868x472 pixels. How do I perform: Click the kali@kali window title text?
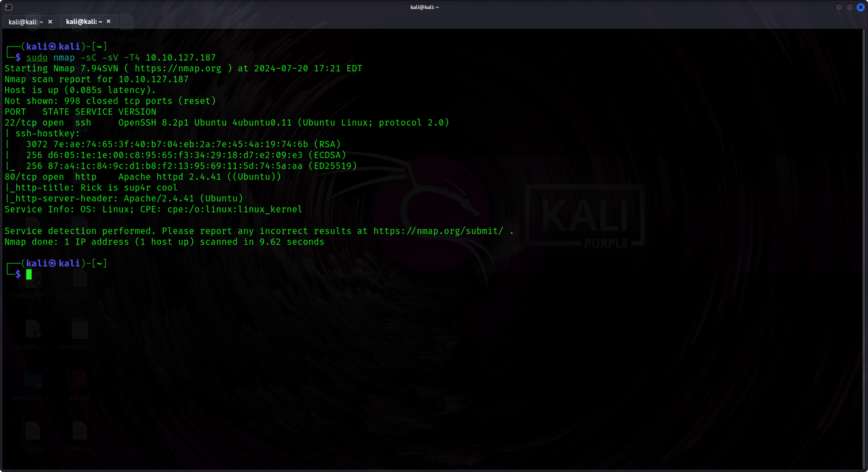pyautogui.click(x=433, y=6)
